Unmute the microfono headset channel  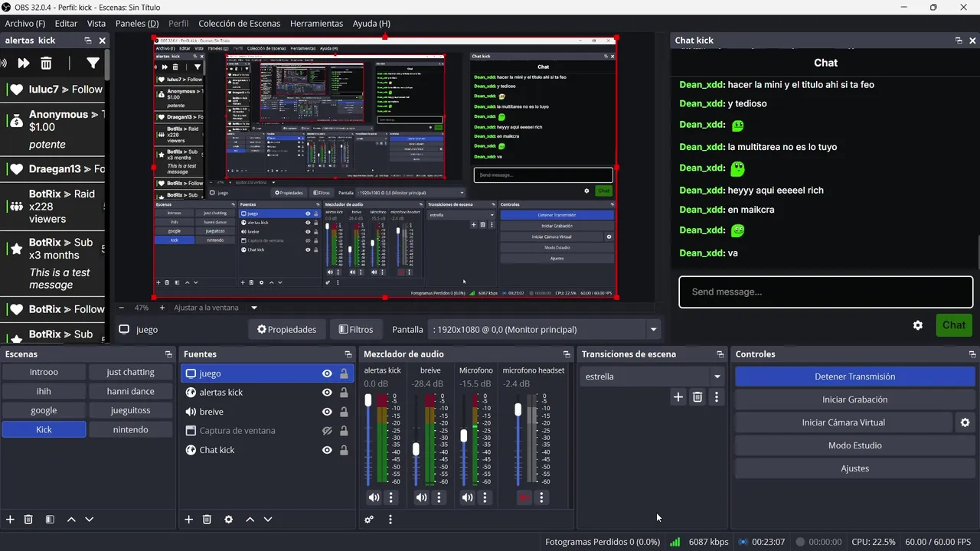coord(524,497)
